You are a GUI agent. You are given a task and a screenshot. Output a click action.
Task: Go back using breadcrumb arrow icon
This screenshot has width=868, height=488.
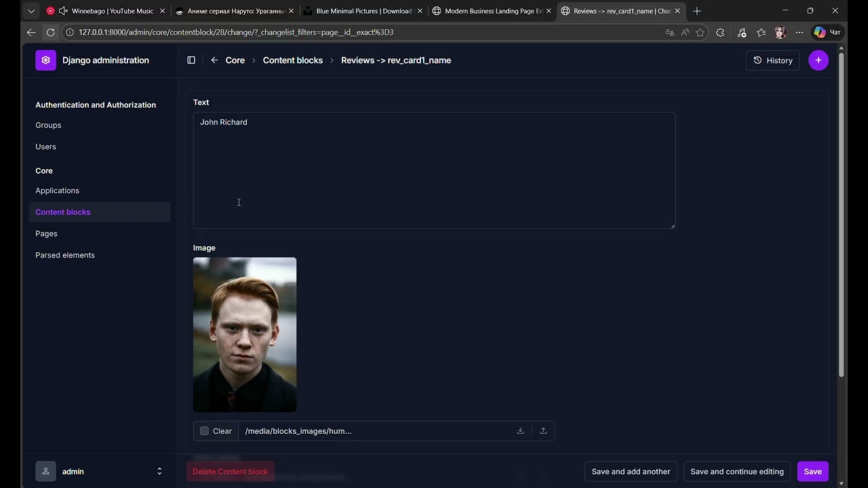pyautogui.click(x=214, y=60)
